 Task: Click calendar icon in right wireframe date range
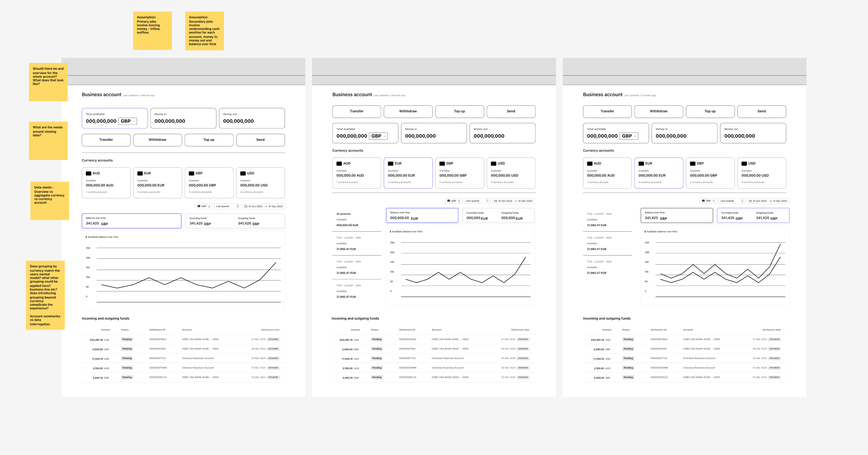tap(750, 201)
